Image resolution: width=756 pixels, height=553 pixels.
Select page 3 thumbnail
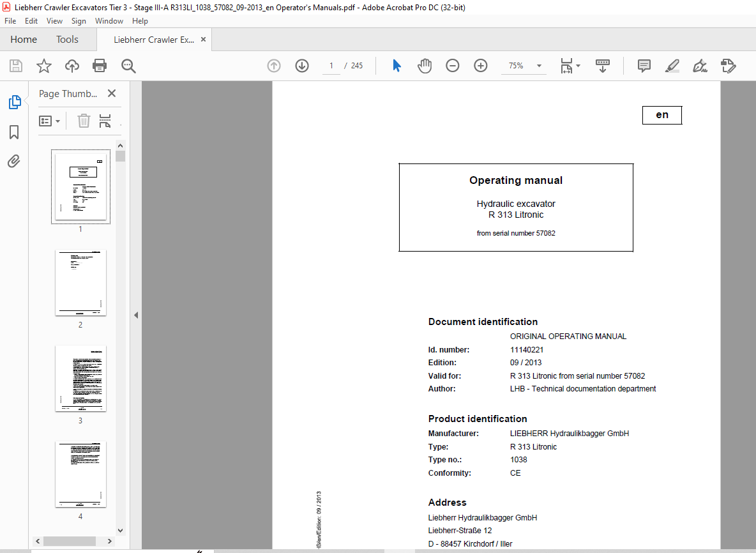pos(80,379)
